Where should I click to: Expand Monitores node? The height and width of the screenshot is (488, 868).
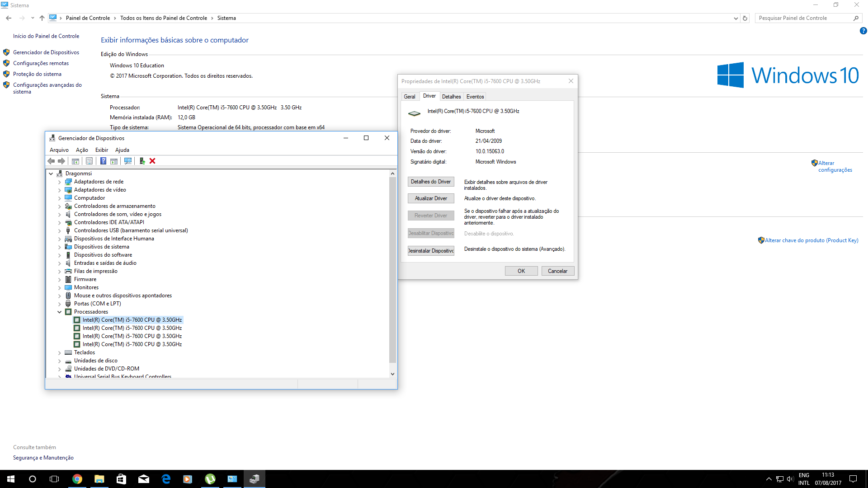click(59, 288)
